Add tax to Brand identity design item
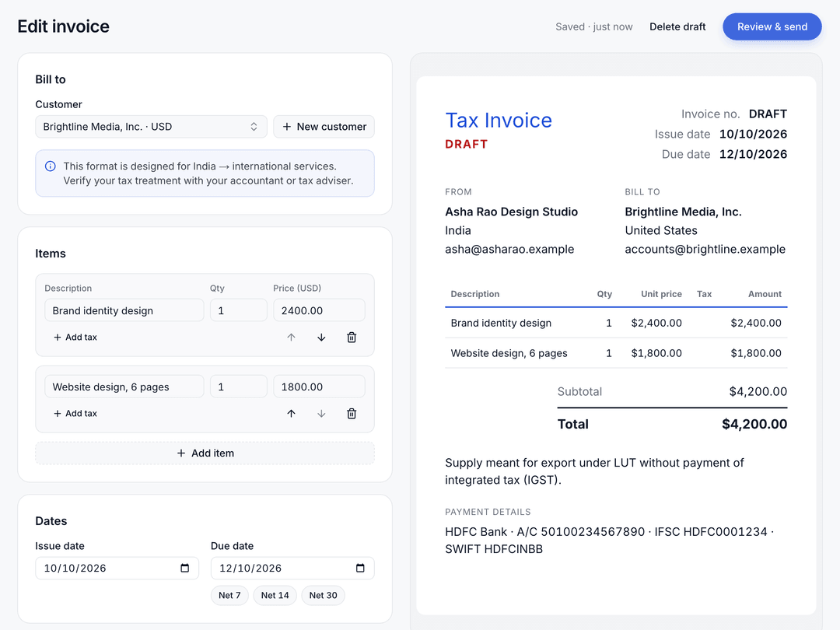The height and width of the screenshot is (630, 840). click(x=75, y=338)
